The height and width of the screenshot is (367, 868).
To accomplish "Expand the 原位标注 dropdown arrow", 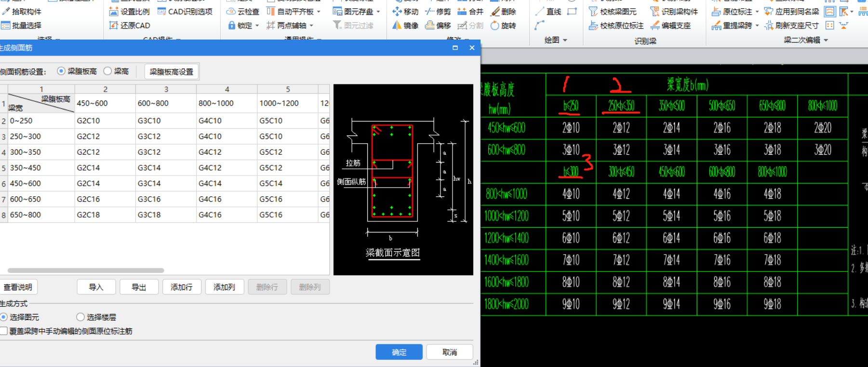I will click(757, 12).
